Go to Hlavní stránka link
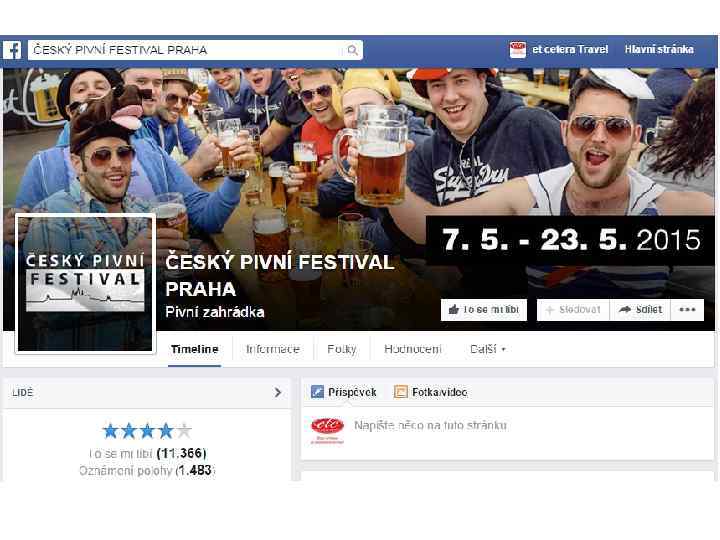 point(659,50)
